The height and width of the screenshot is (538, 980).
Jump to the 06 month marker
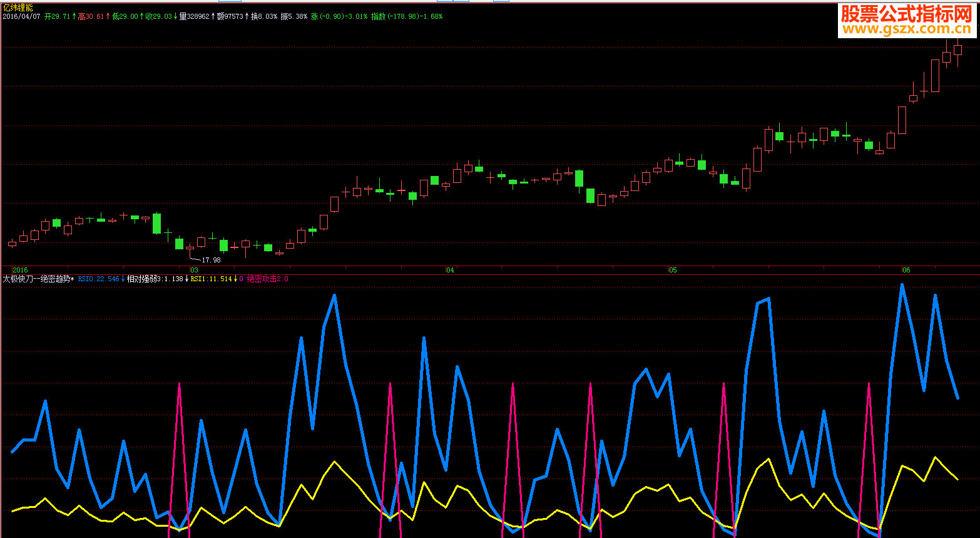pyautogui.click(x=906, y=271)
